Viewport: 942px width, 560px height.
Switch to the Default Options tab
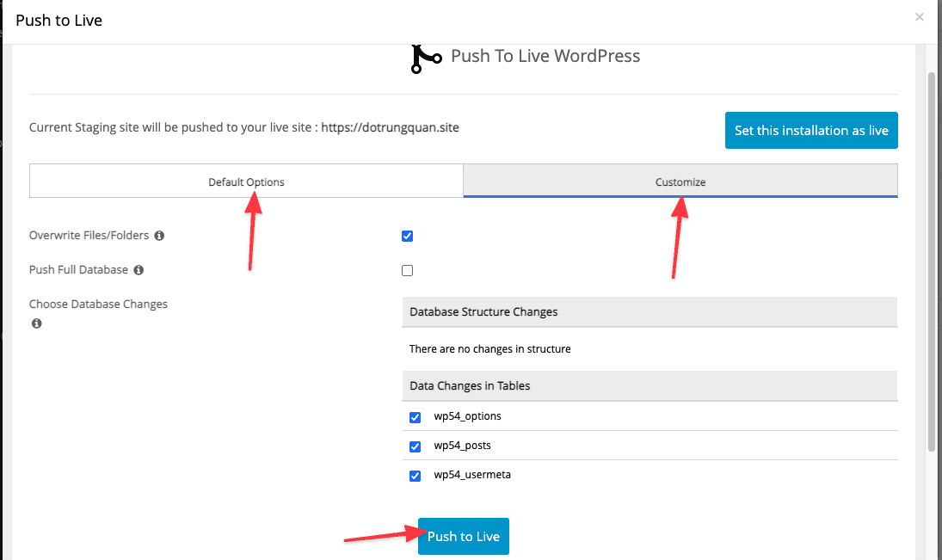click(x=246, y=182)
